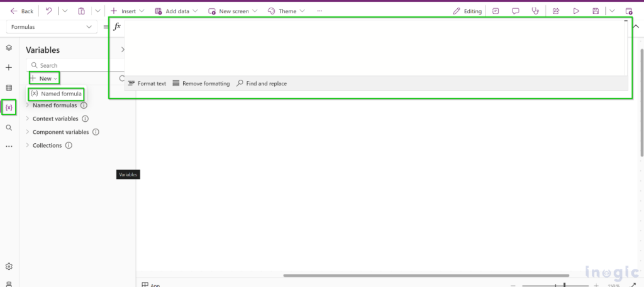Expand the Collections section
644x287 pixels.
[x=28, y=145]
